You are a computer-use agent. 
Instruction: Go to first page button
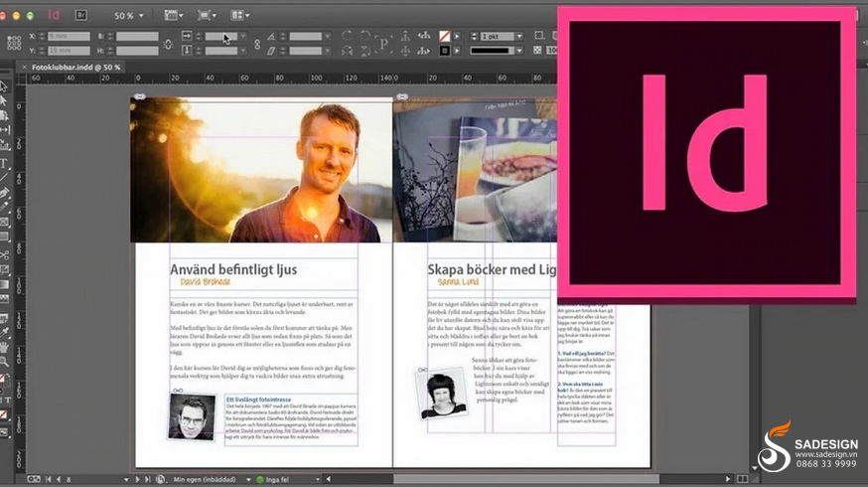click(x=49, y=479)
